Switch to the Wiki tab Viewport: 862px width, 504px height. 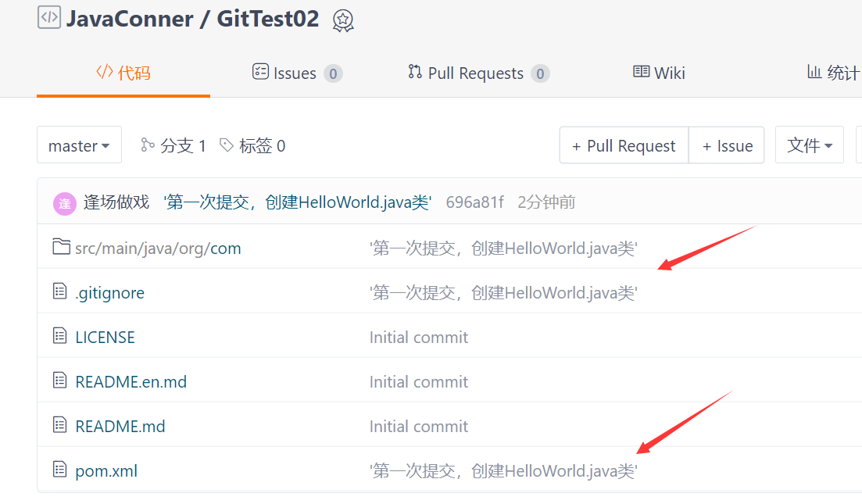point(659,73)
